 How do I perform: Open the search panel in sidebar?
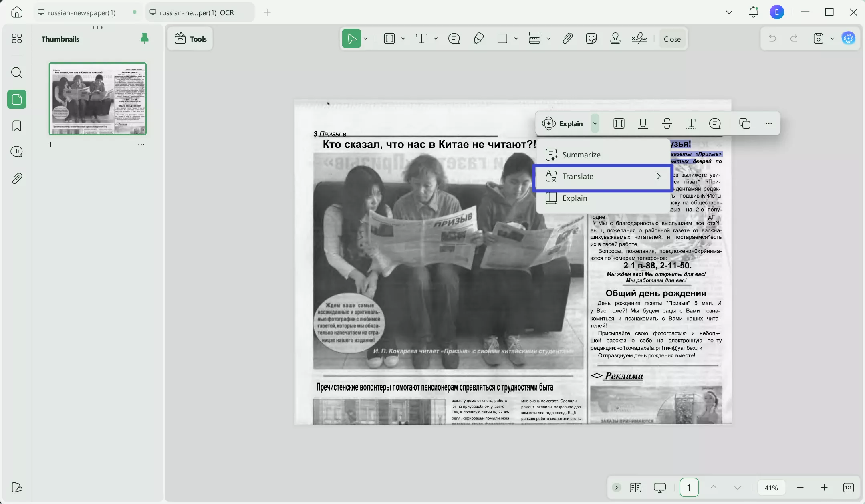pyautogui.click(x=16, y=73)
